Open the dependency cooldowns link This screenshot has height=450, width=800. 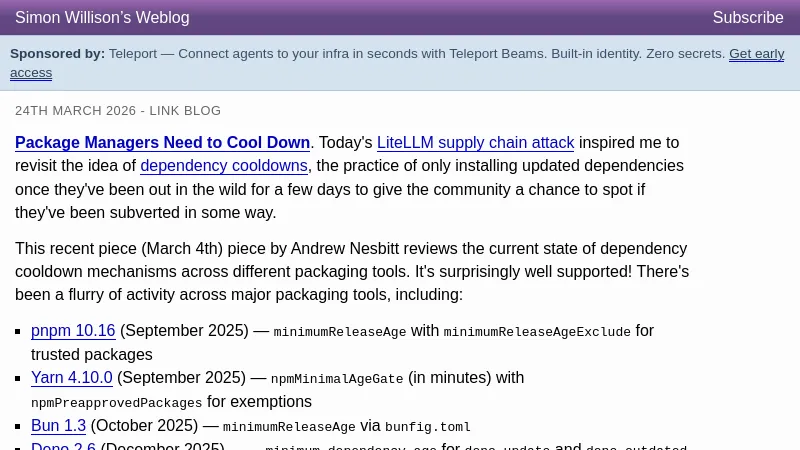point(224,166)
